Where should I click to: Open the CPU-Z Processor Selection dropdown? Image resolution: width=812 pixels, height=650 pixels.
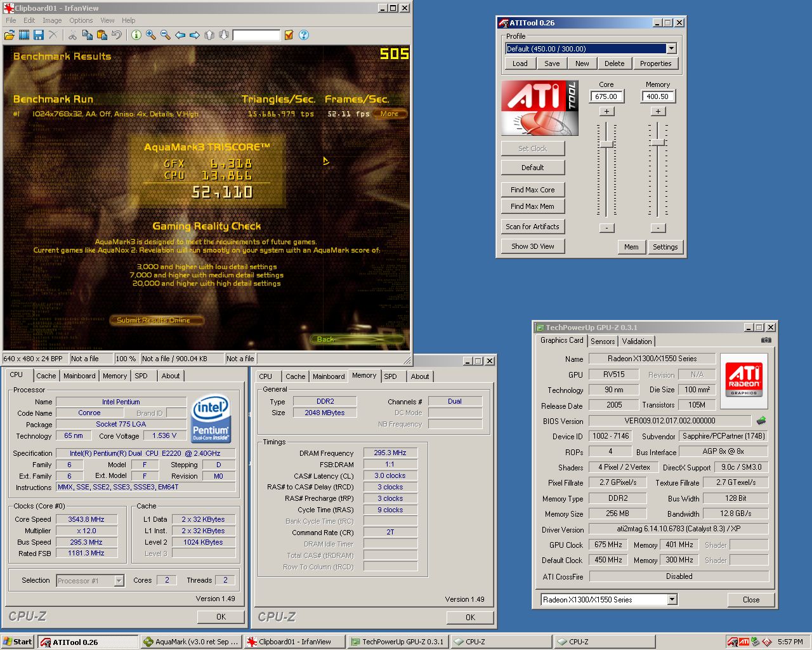[x=119, y=580]
